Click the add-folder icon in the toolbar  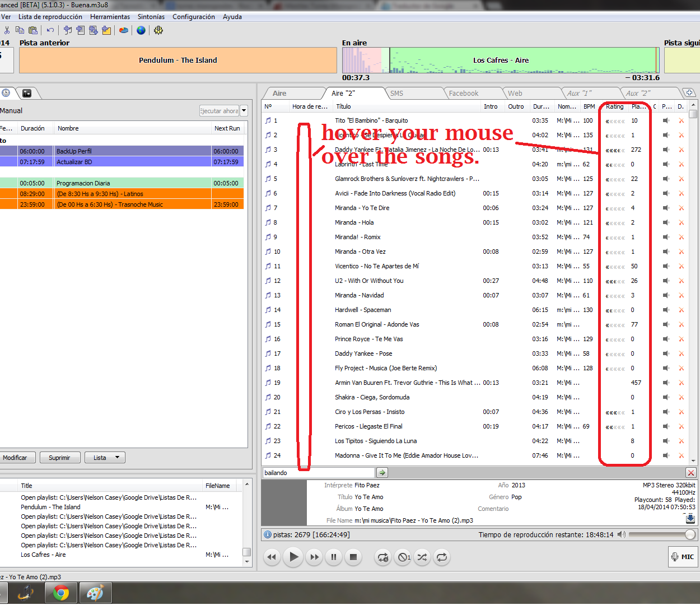106,30
